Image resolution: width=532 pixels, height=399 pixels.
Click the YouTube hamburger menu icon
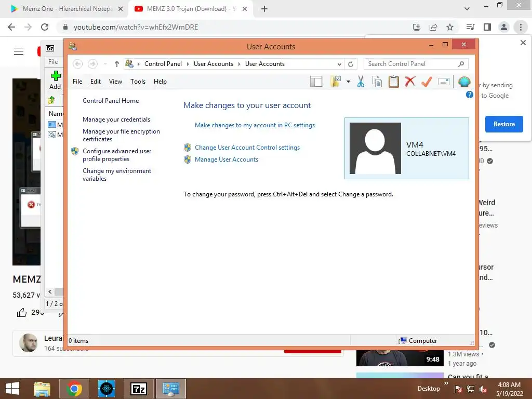coord(19,51)
